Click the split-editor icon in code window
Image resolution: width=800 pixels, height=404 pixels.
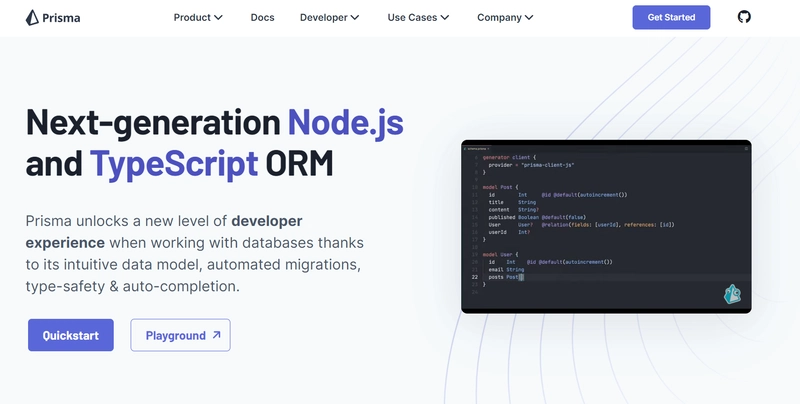point(746,148)
